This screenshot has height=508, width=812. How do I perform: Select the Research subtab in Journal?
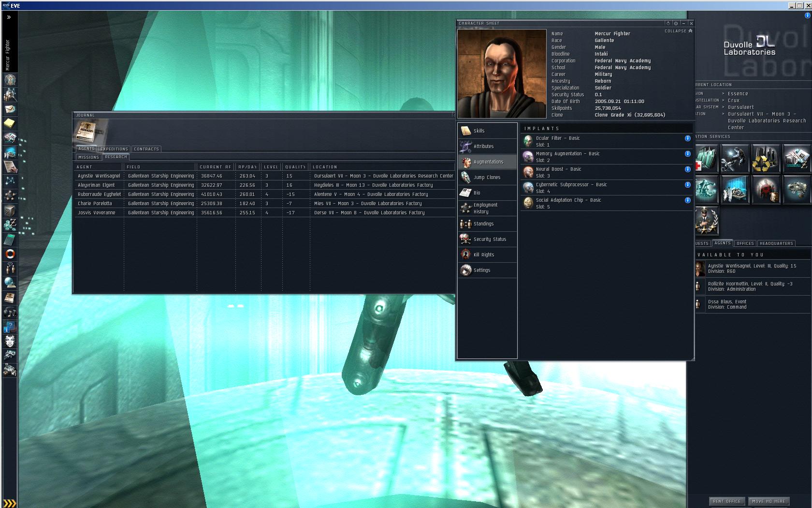pyautogui.click(x=116, y=157)
